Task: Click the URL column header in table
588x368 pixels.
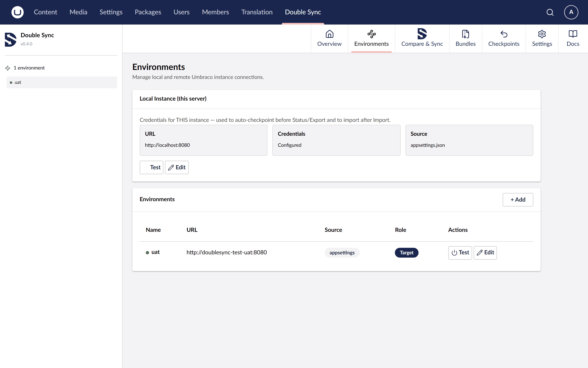Action: click(192, 230)
